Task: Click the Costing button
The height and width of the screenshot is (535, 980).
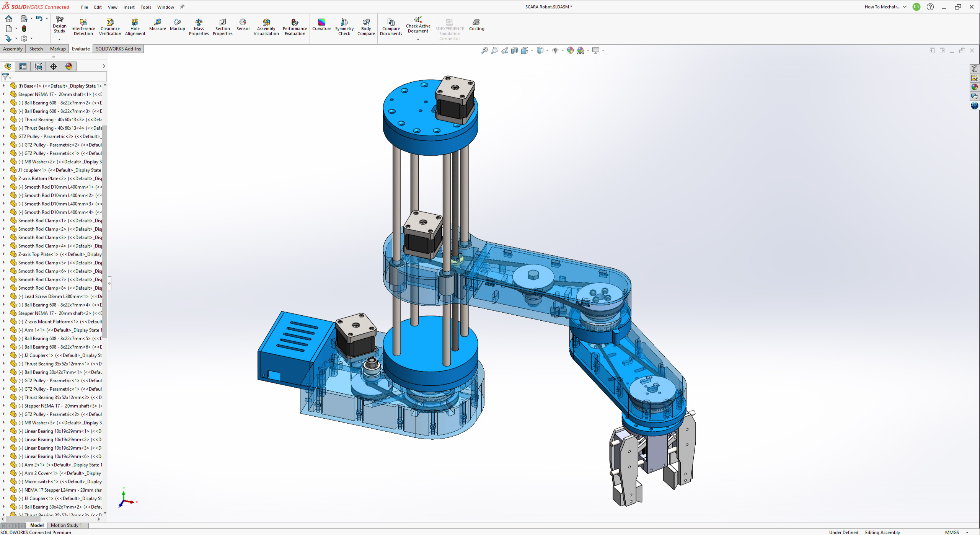Action: [x=476, y=24]
